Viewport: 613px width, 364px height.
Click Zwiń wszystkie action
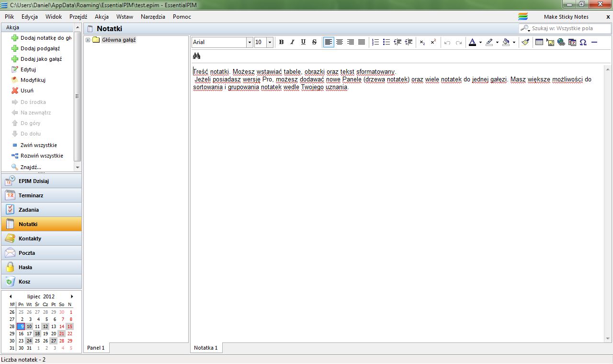[x=34, y=145]
